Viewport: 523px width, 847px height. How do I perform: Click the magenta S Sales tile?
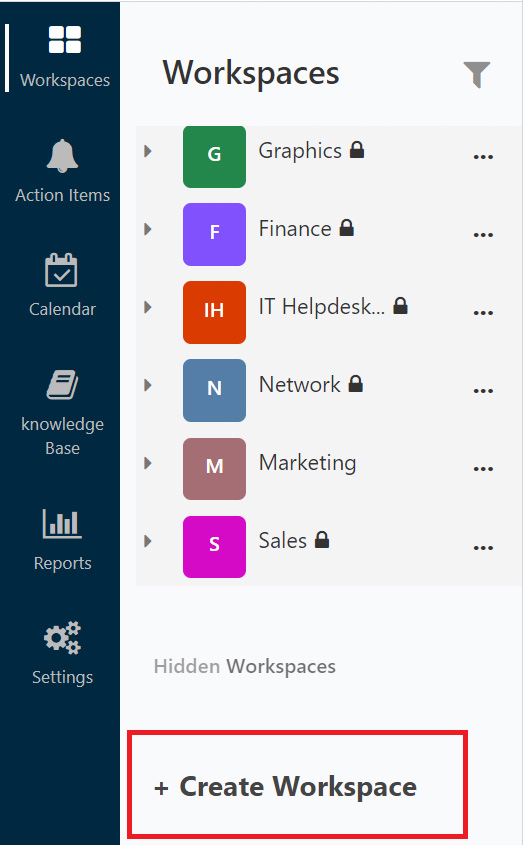[x=214, y=547]
